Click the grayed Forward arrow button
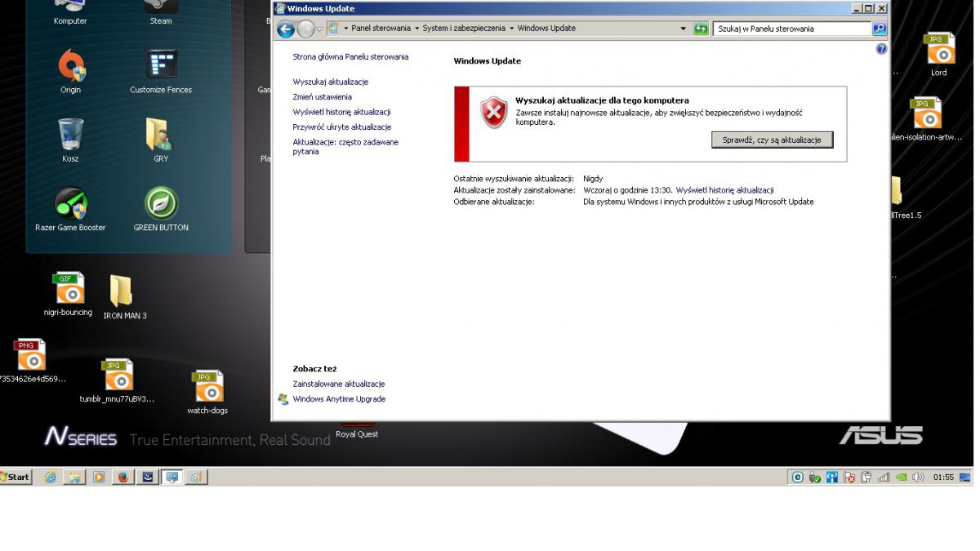The image size is (980, 551). coord(305,29)
